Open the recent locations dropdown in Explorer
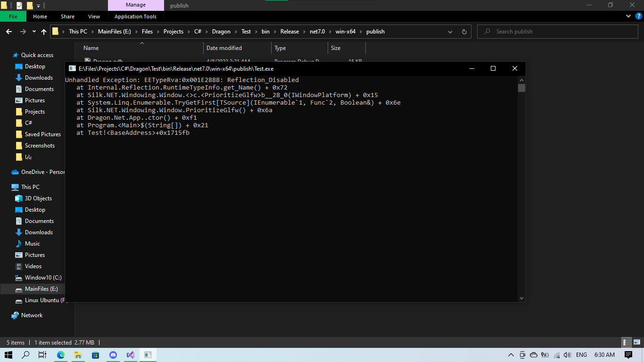Screen dimensions: 644x362 tap(34, 32)
